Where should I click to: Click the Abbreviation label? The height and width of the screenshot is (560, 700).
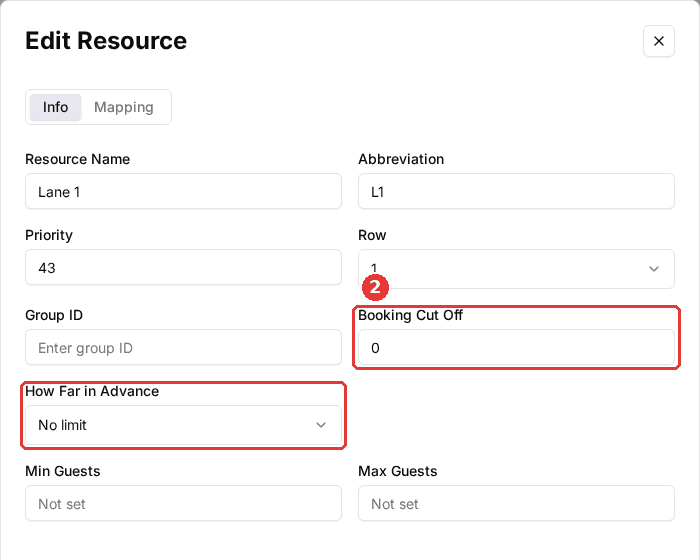[401, 159]
